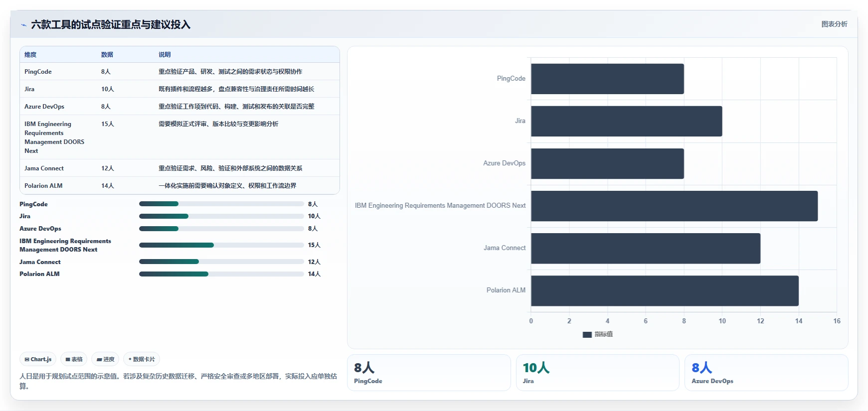Click the 需要模拟正式评审 description cell
This screenshot has height=411, width=868.
coord(218,124)
